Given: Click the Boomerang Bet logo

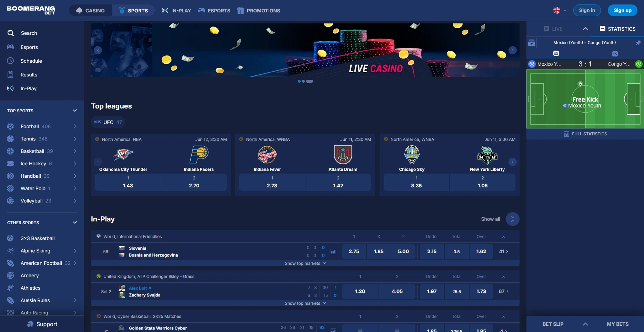Looking at the screenshot, I should pyautogui.click(x=31, y=10).
